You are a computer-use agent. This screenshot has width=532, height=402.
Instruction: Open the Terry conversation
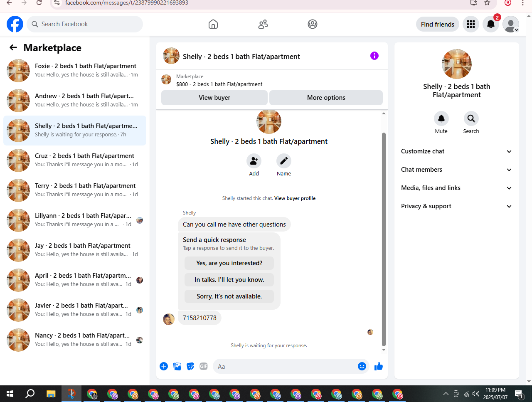75,190
